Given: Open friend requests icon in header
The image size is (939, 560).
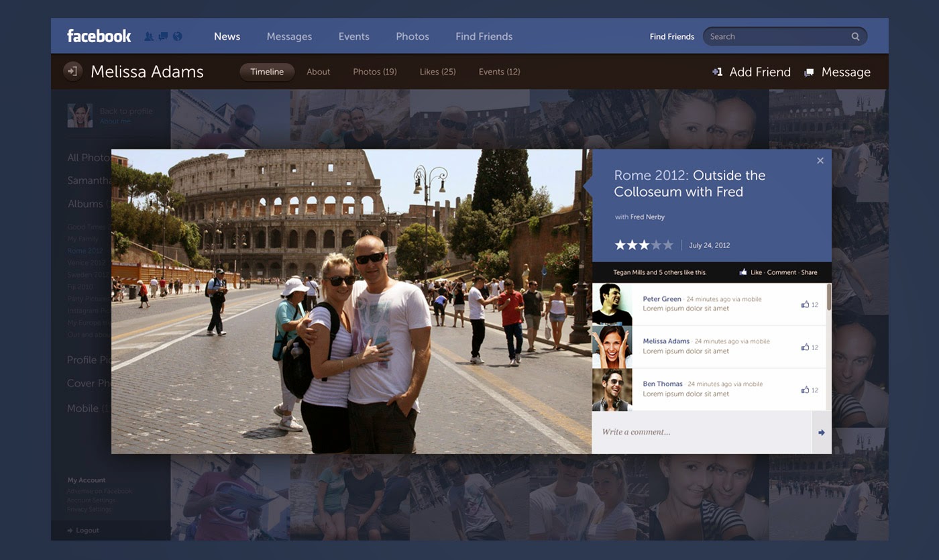Looking at the screenshot, I should 149,36.
